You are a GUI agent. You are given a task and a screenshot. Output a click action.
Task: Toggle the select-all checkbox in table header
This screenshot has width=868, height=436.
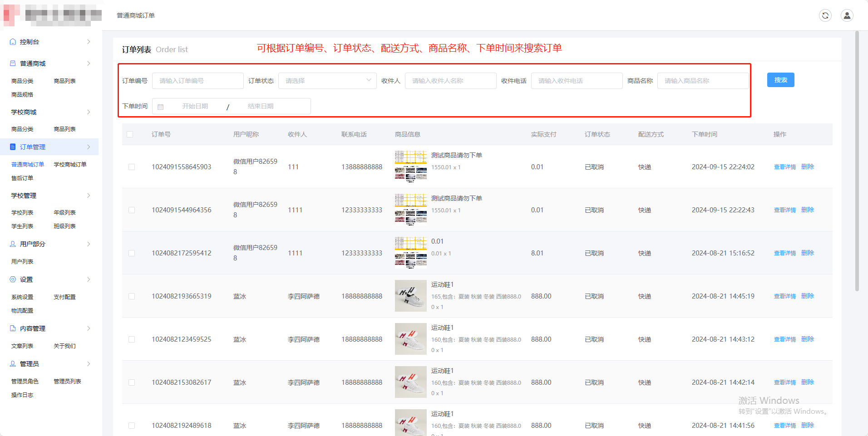coord(130,134)
